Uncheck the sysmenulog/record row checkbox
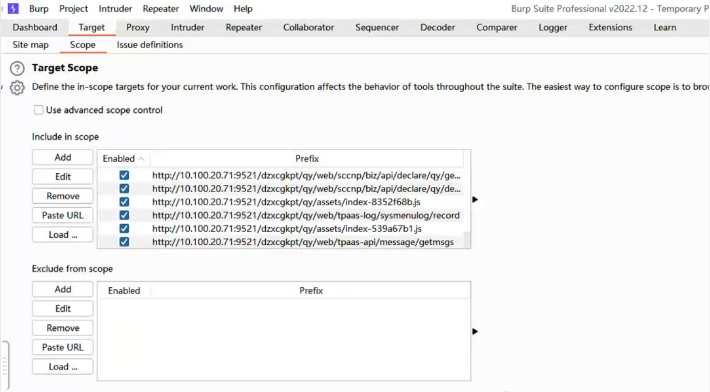The image size is (710, 392). click(124, 215)
